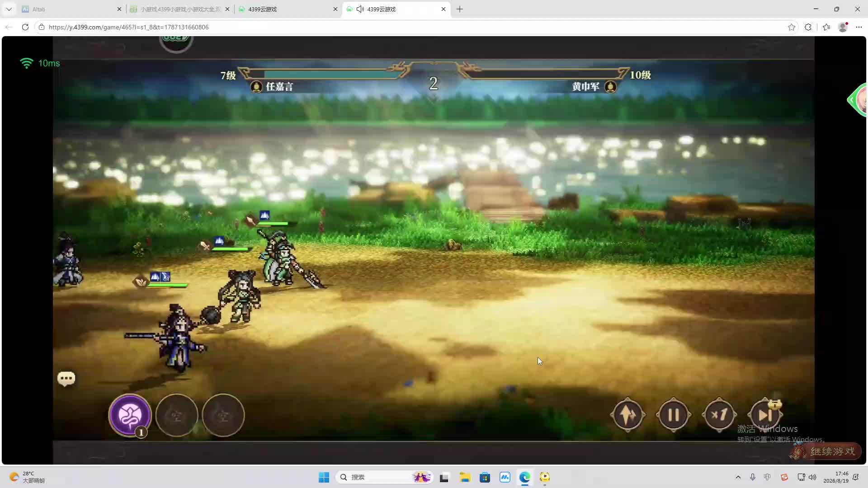Open the Sogou input tray icon
The width and height of the screenshot is (868, 488).
pyautogui.click(x=784, y=477)
